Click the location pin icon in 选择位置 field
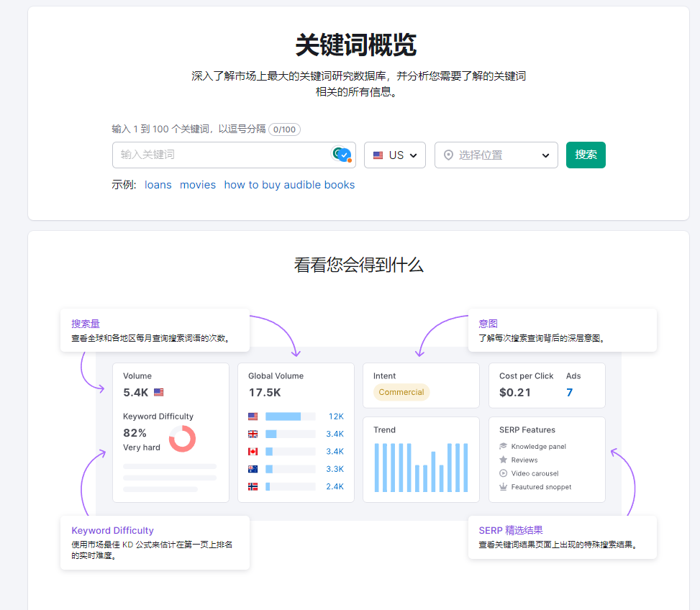 coord(448,155)
